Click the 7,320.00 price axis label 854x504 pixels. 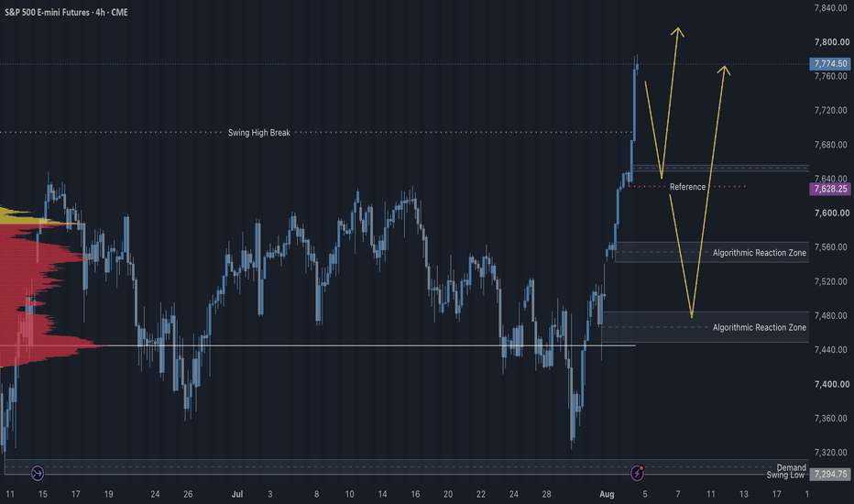point(832,453)
